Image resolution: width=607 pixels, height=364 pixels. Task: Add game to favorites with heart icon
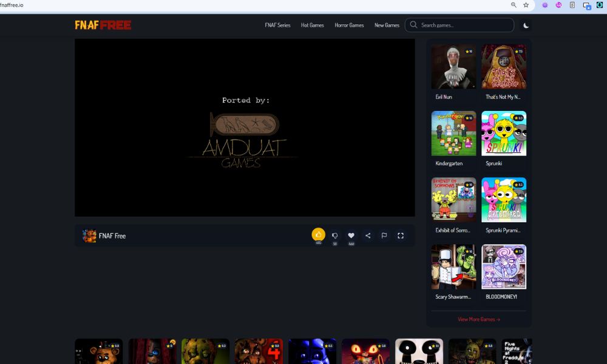351,235
